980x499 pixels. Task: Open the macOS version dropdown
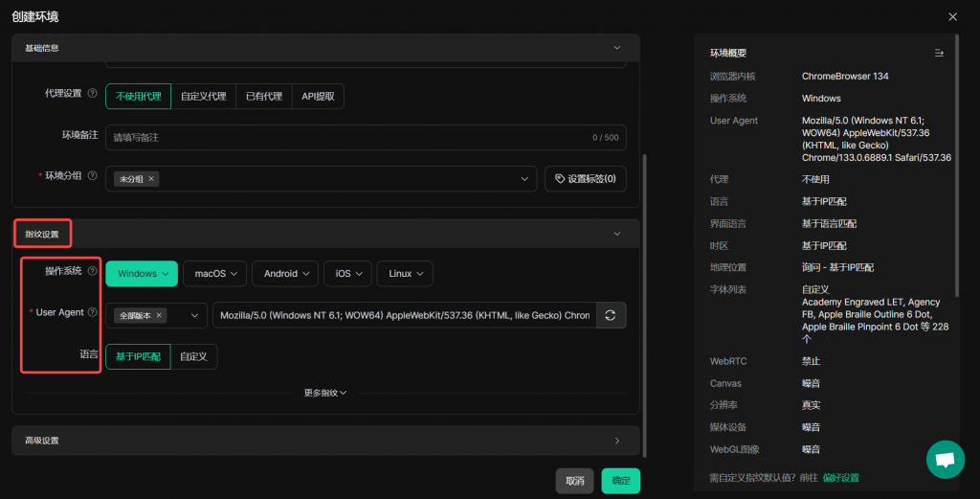[214, 274]
